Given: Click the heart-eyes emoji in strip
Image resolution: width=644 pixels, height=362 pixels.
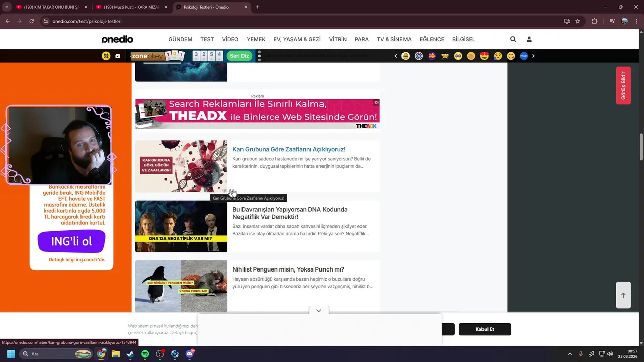Looking at the screenshot, I should 485,56.
